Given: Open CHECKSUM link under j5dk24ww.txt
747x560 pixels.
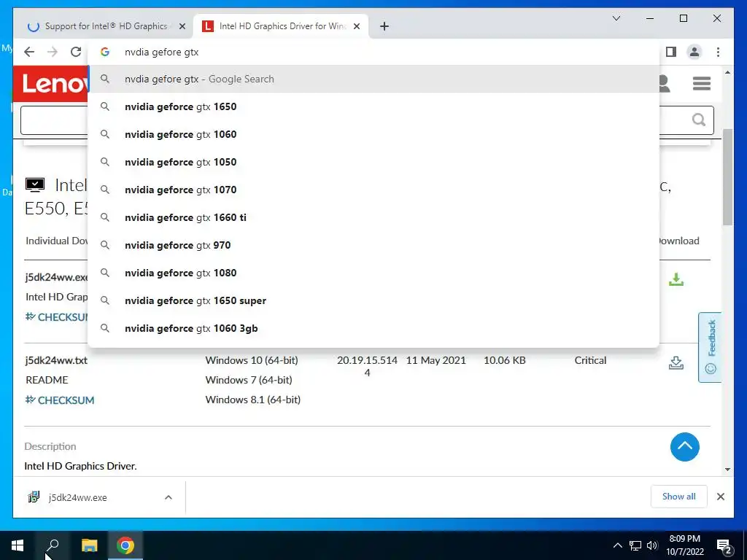Looking at the screenshot, I should point(60,400).
